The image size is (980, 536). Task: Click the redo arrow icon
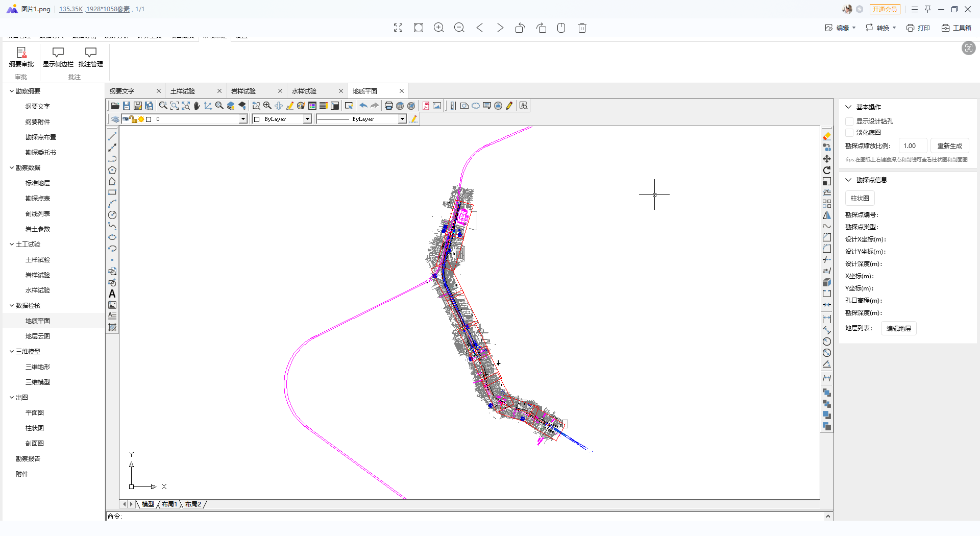(375, 106)
